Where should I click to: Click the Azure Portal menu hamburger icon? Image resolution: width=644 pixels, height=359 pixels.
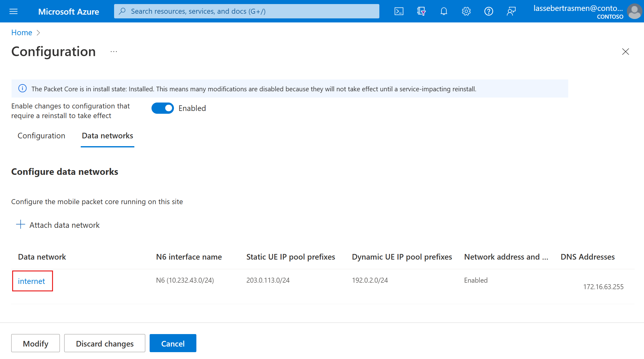coord(13,11)
